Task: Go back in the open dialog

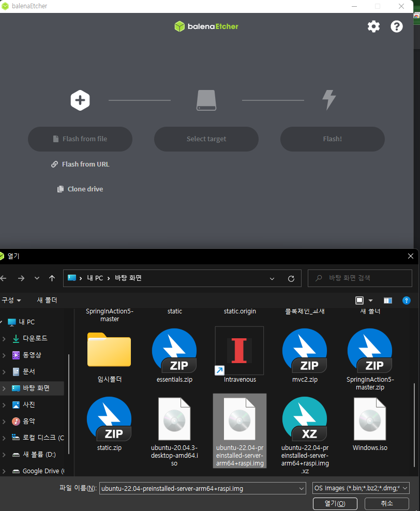Action: [4, 278]
